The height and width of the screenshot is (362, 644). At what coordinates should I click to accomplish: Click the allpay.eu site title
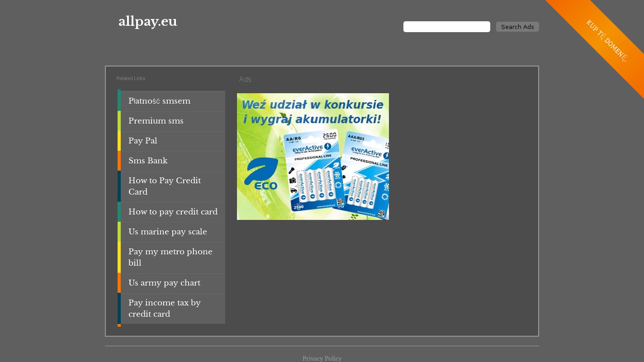tap(147, 22)
